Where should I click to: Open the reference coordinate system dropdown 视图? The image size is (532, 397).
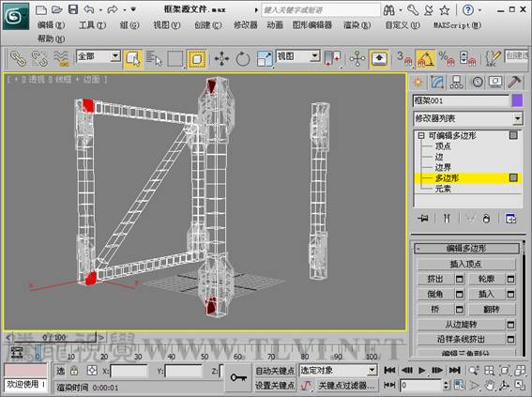[297, 56]
